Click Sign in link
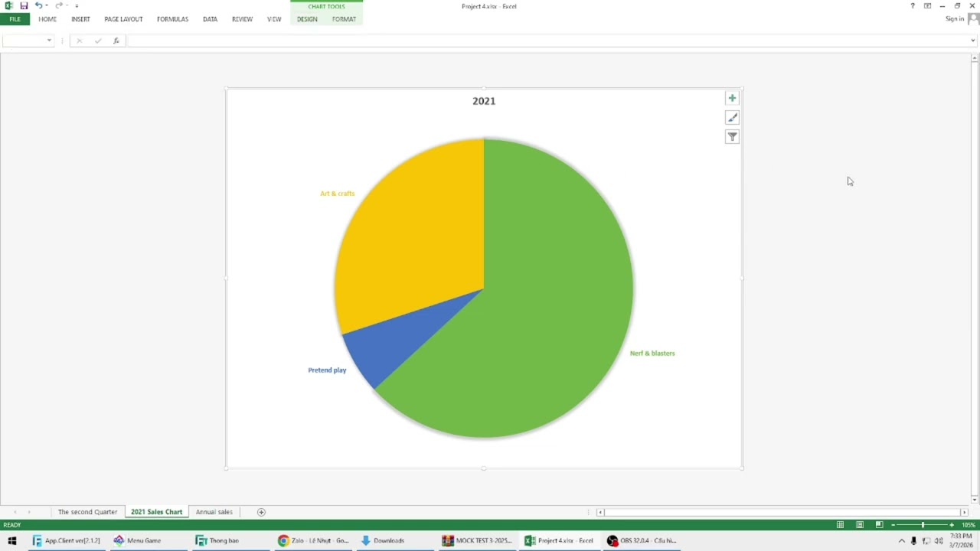This screenshot has width=980, height=551. point(955,19)
